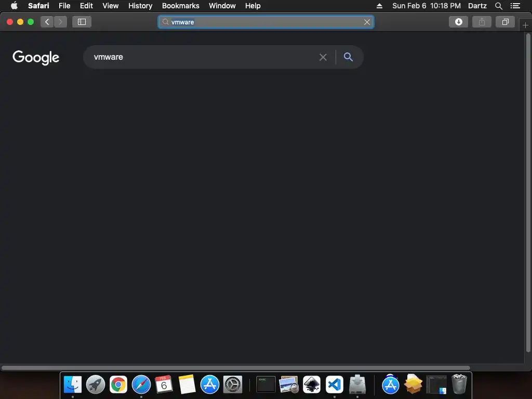Clear the Safari address bar text

click(x=367, y=22)
